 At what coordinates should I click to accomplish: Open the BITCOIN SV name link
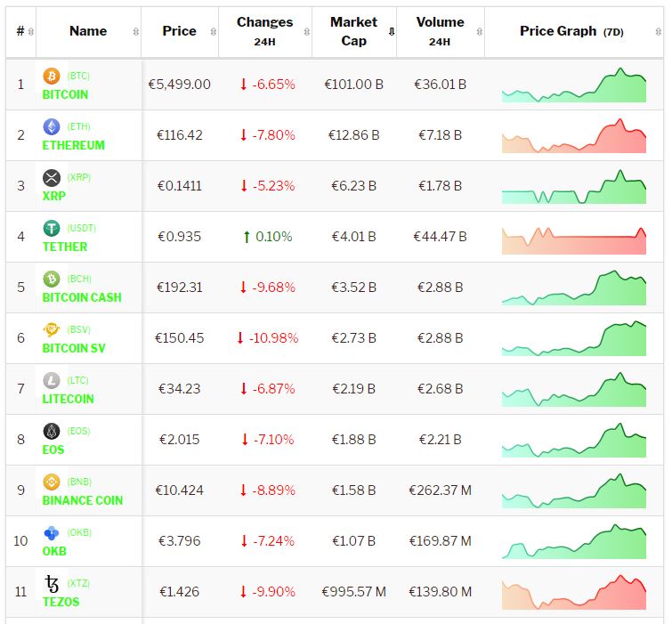[x=74, y=348]
